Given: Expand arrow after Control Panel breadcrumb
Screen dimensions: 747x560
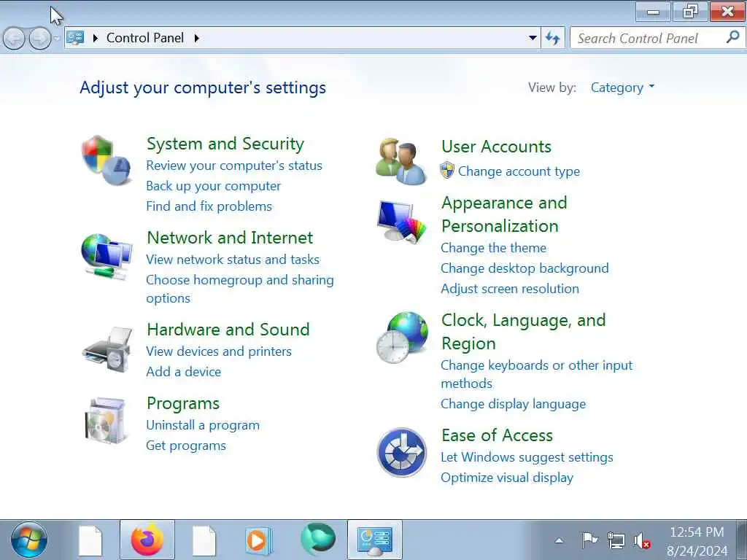Looking at the screenshot, I should pos(196,38).
